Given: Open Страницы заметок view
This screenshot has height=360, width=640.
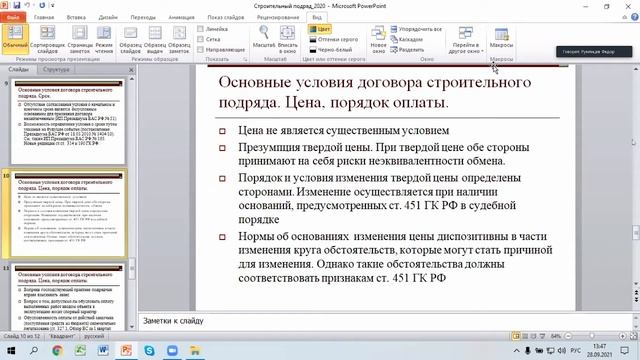Looking at the screenshot, I should point(80,40).
